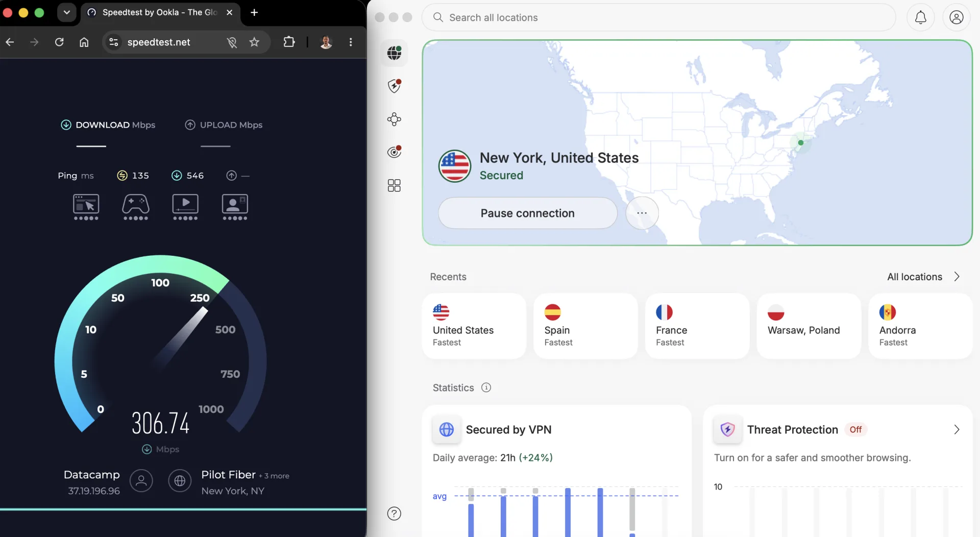Select the UPLOAD Mbps tab
This screenshot has height=537, width=980.
(224, 125)
